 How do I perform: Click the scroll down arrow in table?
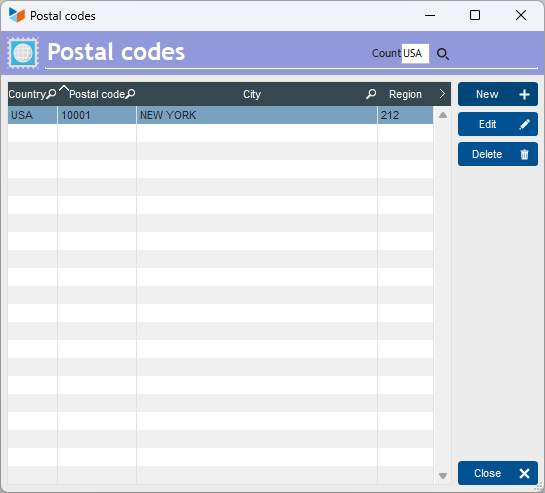coord(442,476)
